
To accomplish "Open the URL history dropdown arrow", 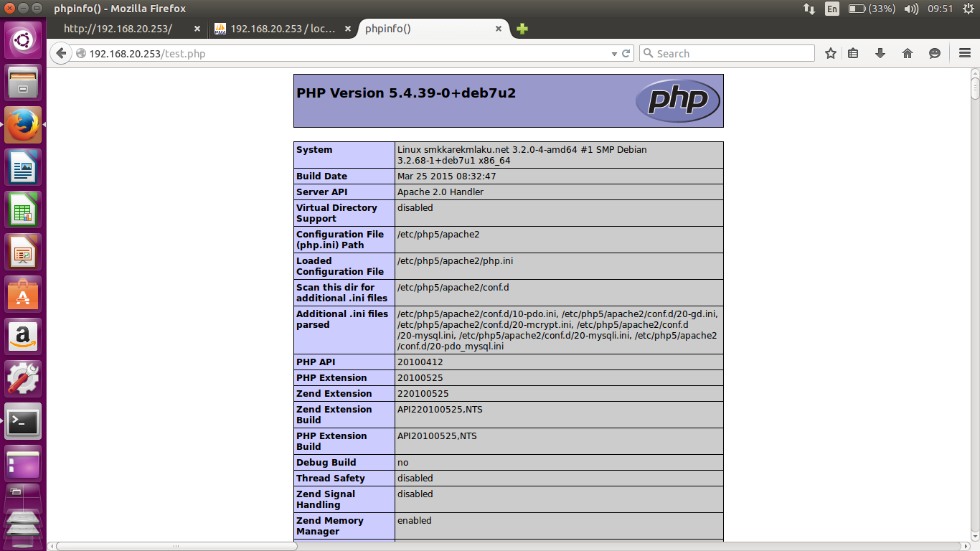I will click(614, 54).
